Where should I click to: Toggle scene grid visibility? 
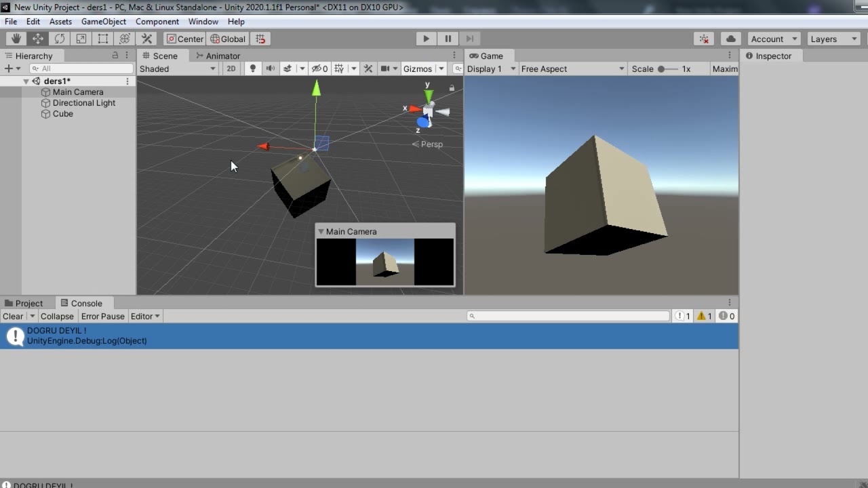(339, 68)
